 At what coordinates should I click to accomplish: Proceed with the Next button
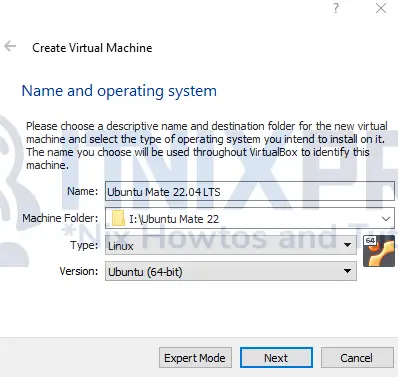[276, 358]
